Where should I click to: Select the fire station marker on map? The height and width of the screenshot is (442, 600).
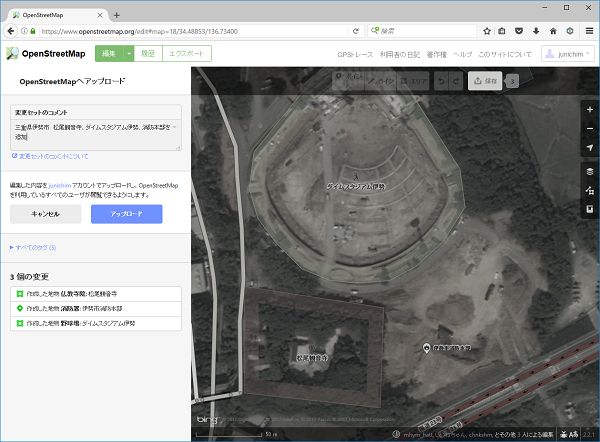tap(427, 348)
